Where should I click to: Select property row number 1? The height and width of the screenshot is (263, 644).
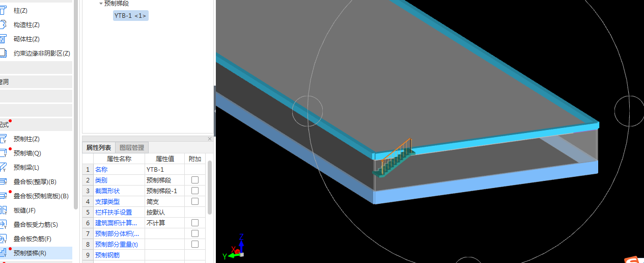pyautogui.click(x=88, y=169)
